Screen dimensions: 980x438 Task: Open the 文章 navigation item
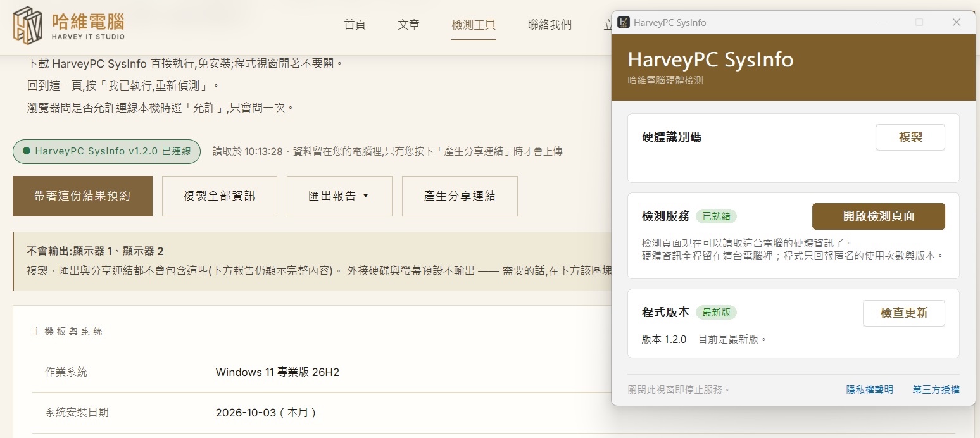(409, 25)
